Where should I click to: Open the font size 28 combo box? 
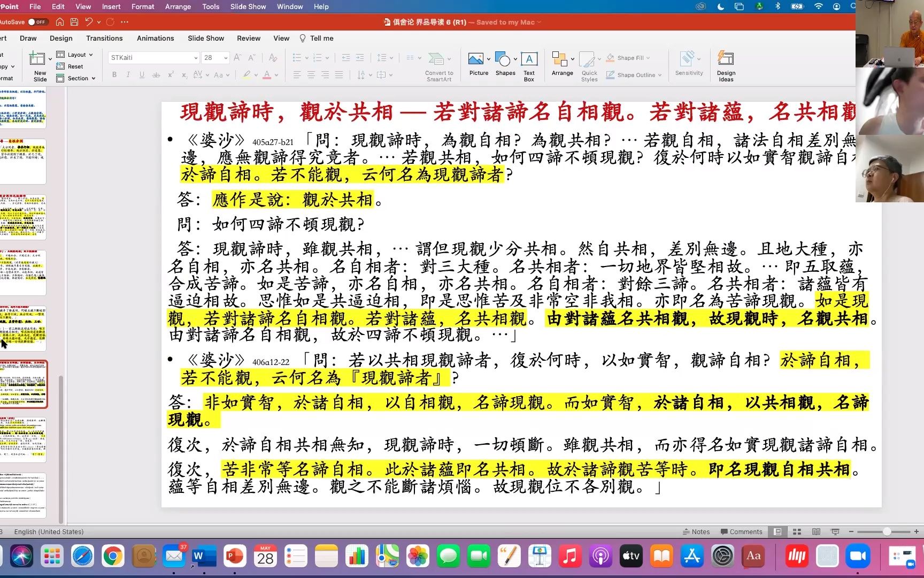click(215, 57)
